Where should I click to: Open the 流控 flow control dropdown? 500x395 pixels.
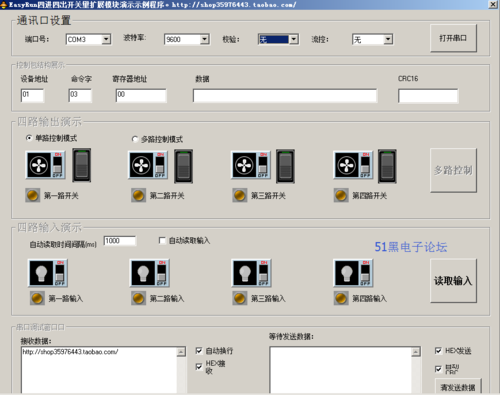pos(388,40)
